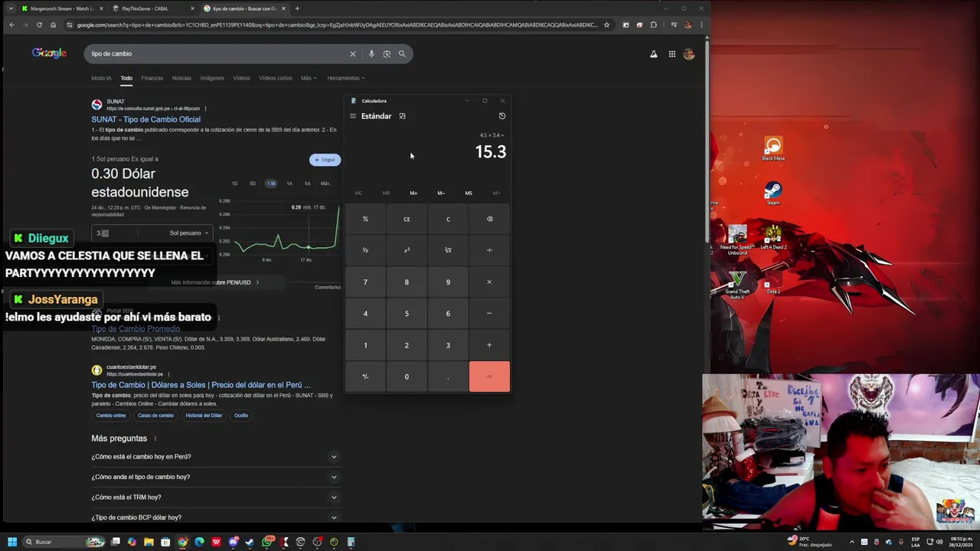Click the Casas de cambio chip

point(155,416)
